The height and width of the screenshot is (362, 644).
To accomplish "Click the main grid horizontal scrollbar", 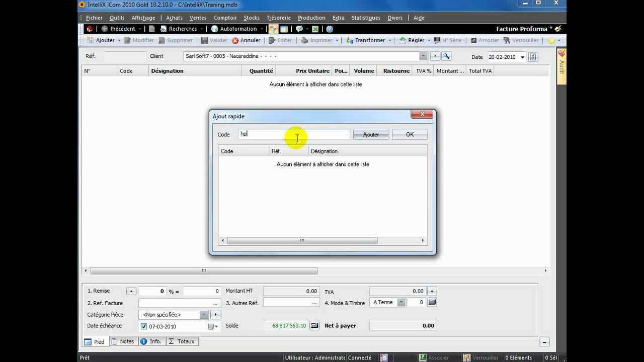I will [x=204, y=270].
